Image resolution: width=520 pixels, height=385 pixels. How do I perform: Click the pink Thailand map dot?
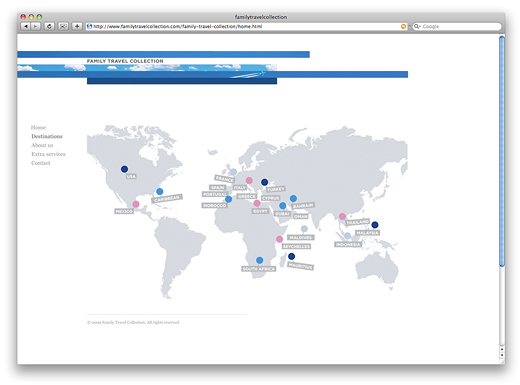[342, 216]
